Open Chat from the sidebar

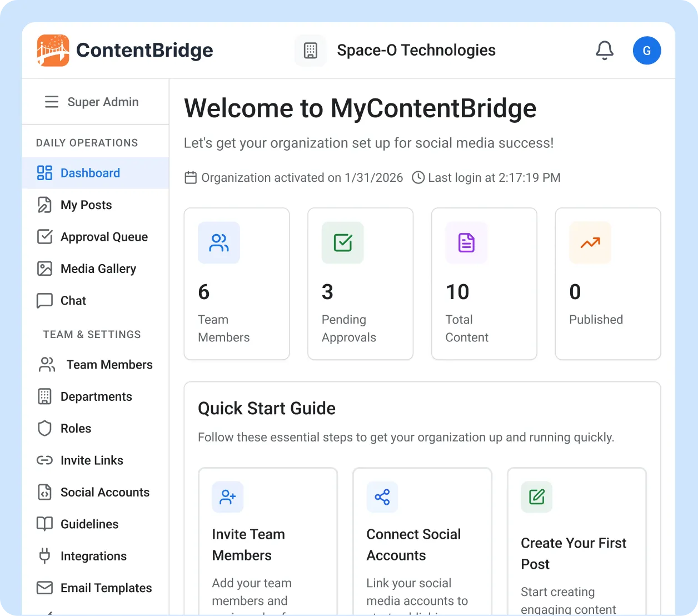[73, 301]
